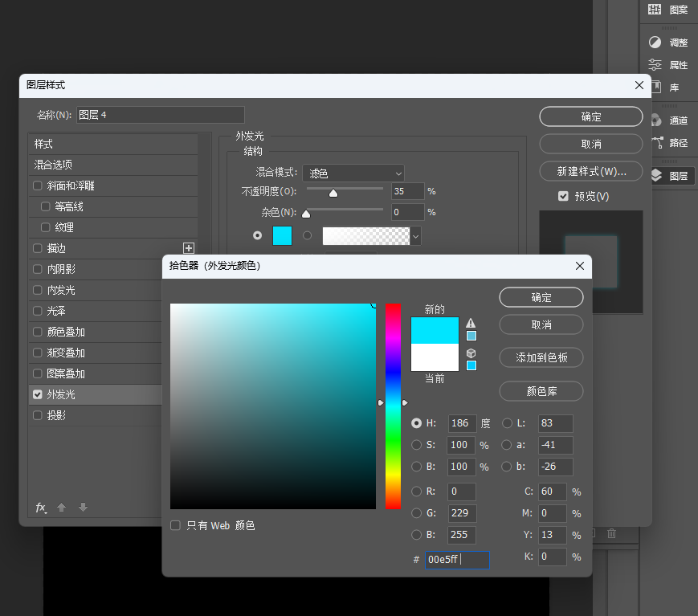Select the 投影 effect name in the list
This screenshot has height=616, width=698.
(56, 415)
